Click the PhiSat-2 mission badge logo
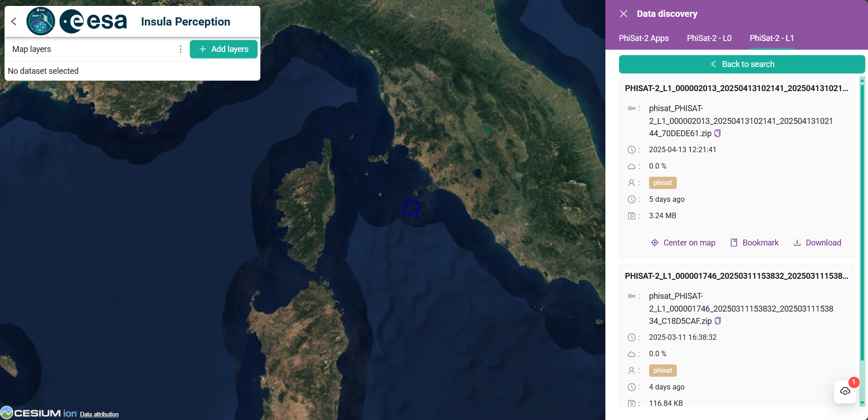This screenshot has height=420, width=868. [41, 21]
